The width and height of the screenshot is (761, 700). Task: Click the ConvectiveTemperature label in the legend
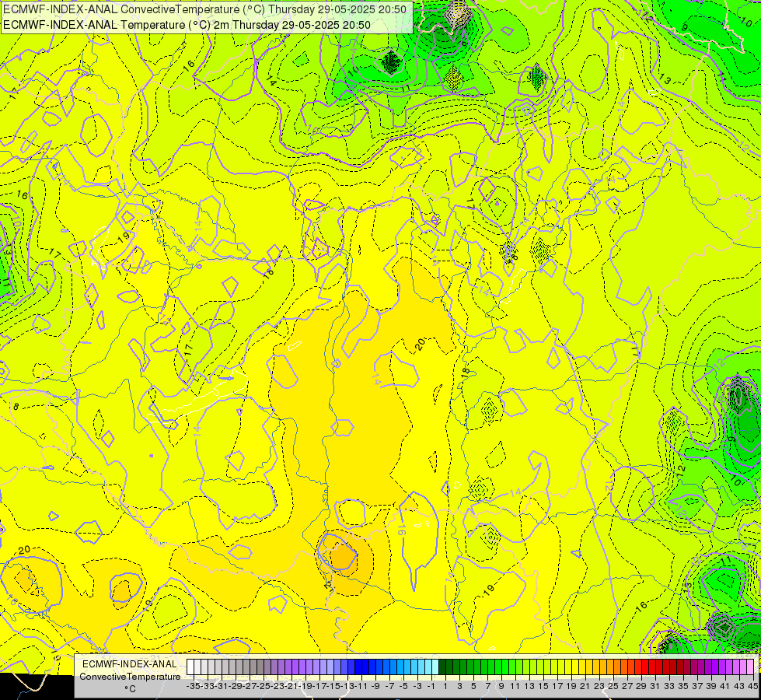click(x=130, y=676)
